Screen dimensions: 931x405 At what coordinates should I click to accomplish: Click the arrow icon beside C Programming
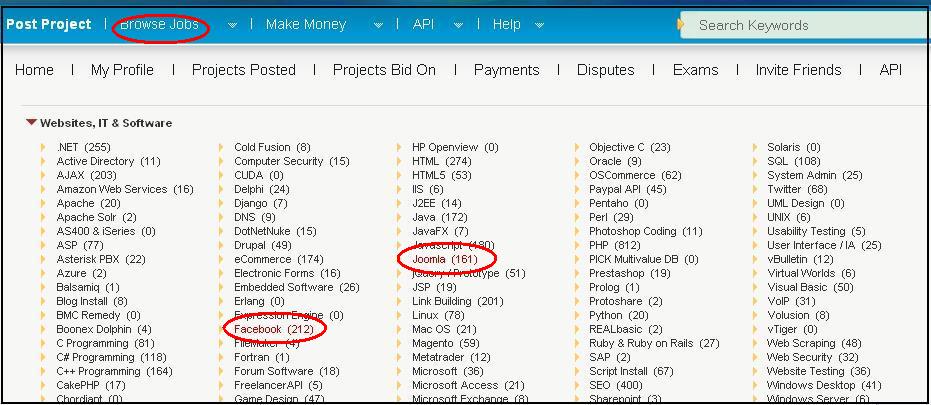point(43,343)
